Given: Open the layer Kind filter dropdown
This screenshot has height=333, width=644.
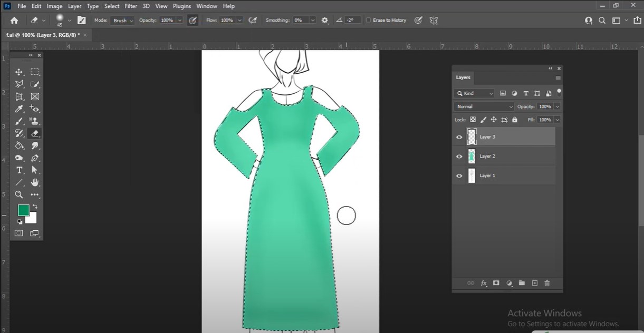Looking at the screenshot, I should pyautogui.click(x=475, y=93).
